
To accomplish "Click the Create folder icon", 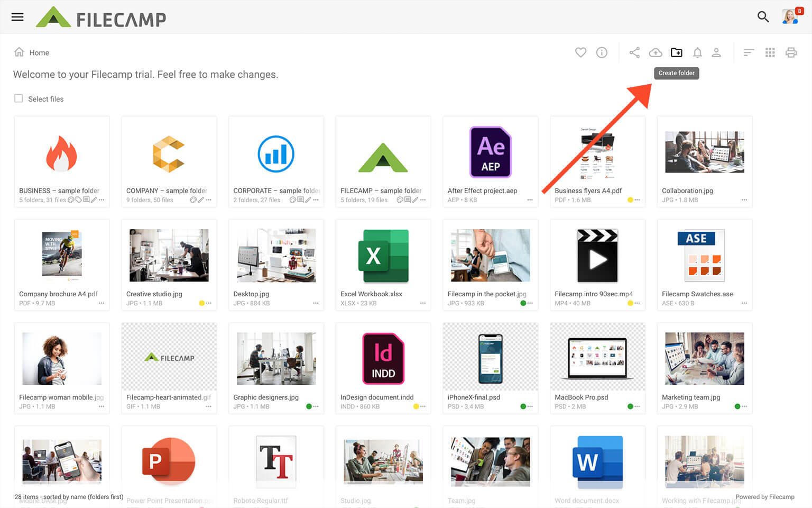I will pos(677,52).
